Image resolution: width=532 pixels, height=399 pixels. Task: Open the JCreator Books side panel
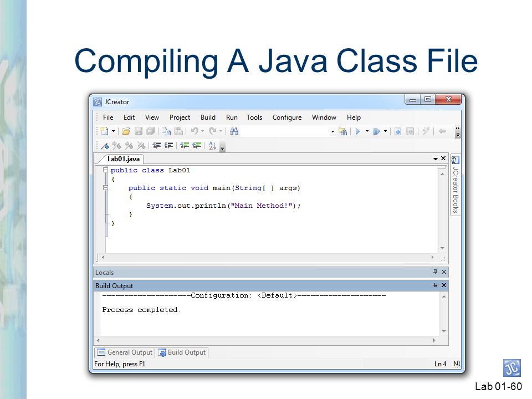coord(456,185)
